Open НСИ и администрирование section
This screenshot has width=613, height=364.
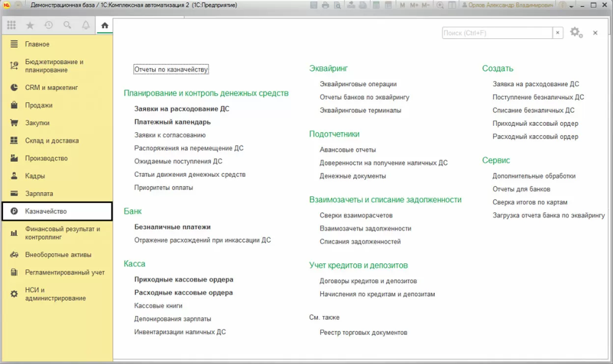pyautogui.click(x=56, y=294)
